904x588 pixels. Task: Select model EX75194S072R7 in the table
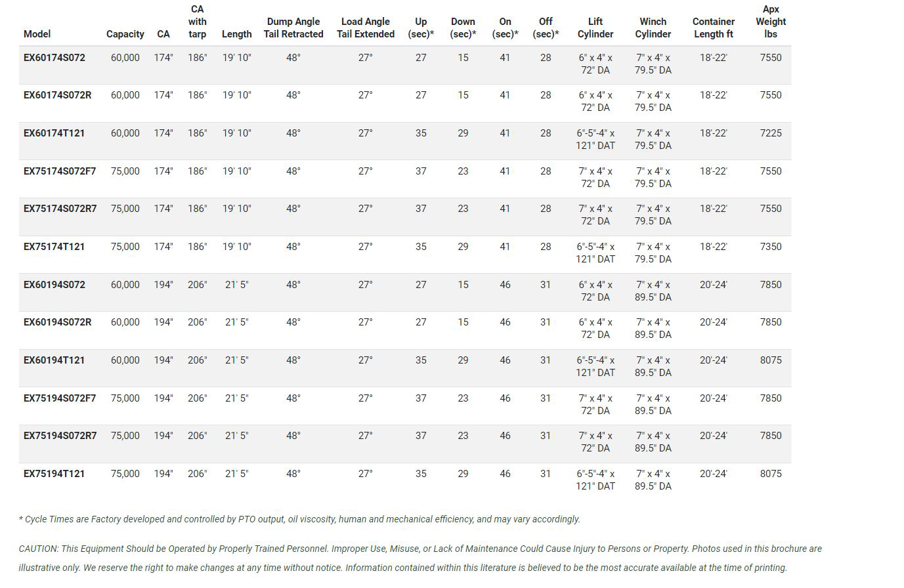click(60, 436)
